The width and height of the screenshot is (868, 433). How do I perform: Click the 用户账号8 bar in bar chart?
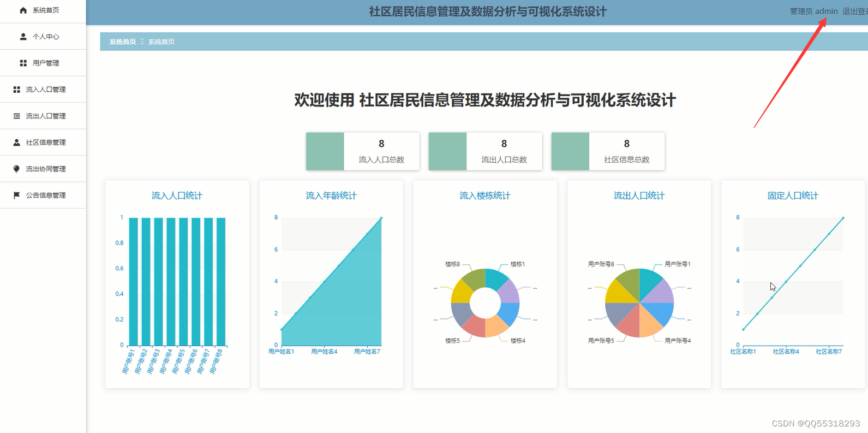[x=221, y=282]
